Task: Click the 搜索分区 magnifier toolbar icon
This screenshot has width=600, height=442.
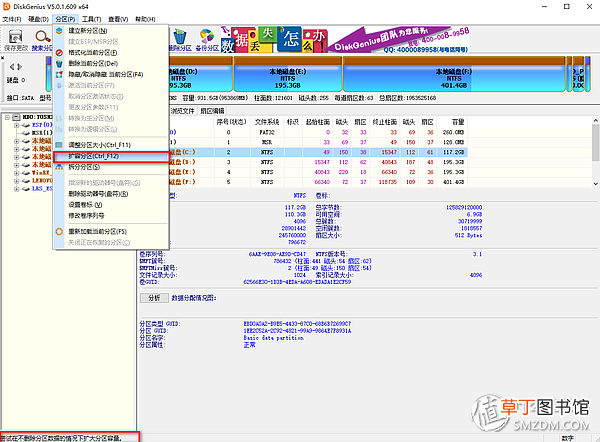Action: [x=42, y=40]
